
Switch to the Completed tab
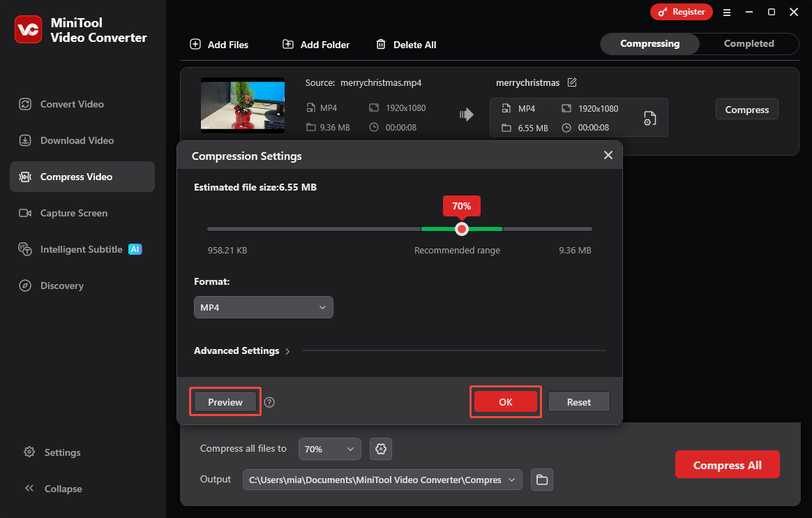tap(748, 43)
